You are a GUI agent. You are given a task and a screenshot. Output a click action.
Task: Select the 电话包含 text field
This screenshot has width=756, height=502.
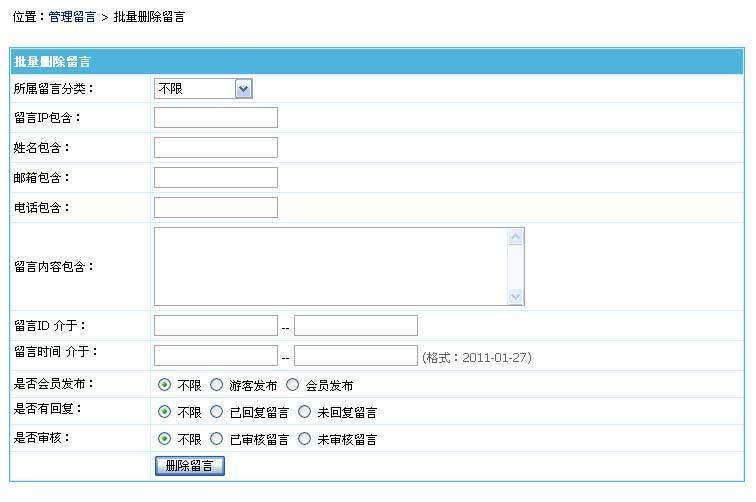(x=215, y=208)
